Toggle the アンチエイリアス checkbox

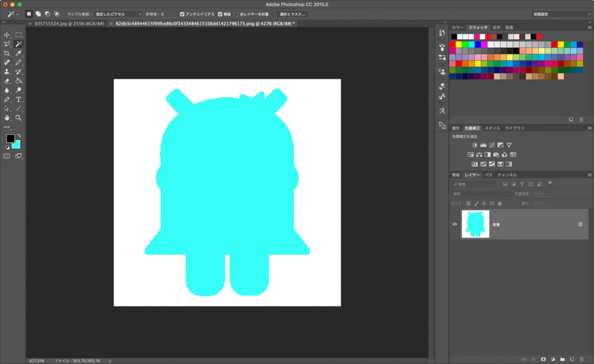[x=182, y=14]
